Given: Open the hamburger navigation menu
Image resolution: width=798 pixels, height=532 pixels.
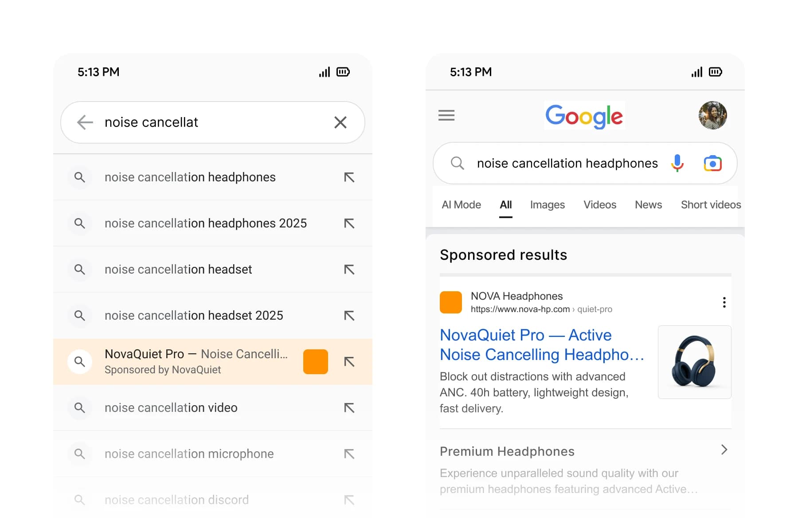Looking at the screenshot, I should coord(446,115).
